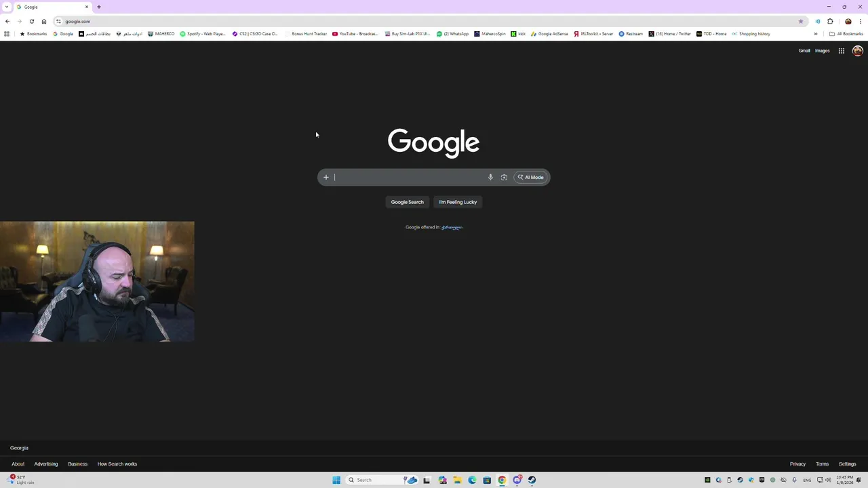Viewport: 868px width, 488px height.
Task: Open Home / Twitter bookmark
Action: (x=669, y=34)
